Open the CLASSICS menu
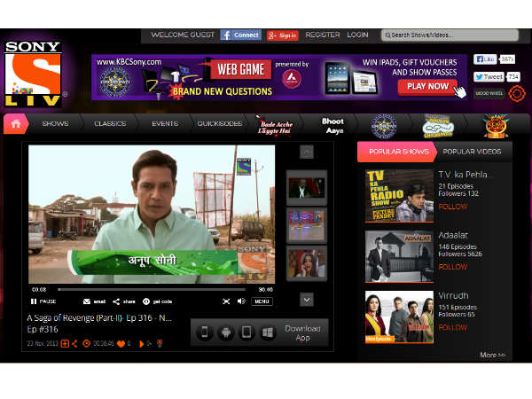This screenshot has height=399, width=532. pyautogui.click(x=110, y=124)
